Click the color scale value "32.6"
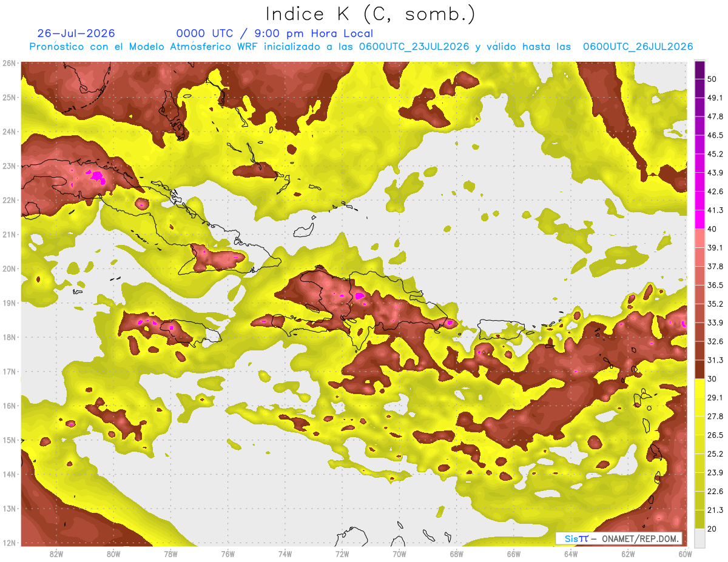Viewport: 728px width, 562px height. point(715,341)
